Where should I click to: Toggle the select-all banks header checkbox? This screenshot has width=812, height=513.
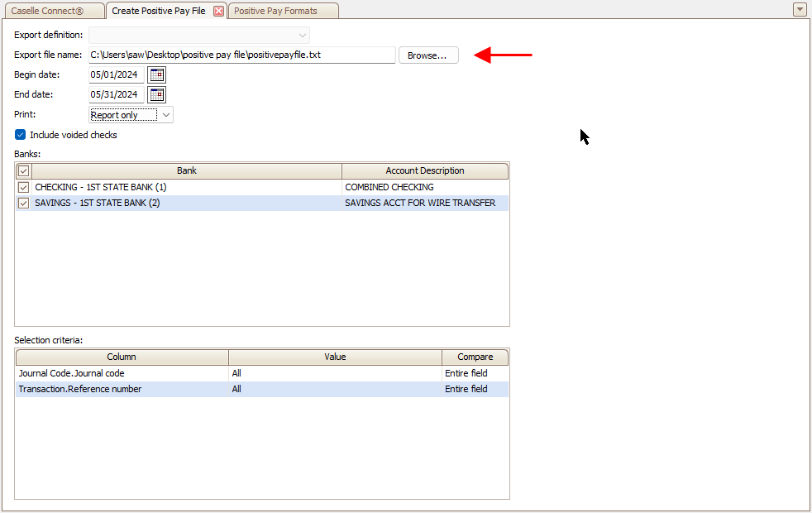point(23,170)
